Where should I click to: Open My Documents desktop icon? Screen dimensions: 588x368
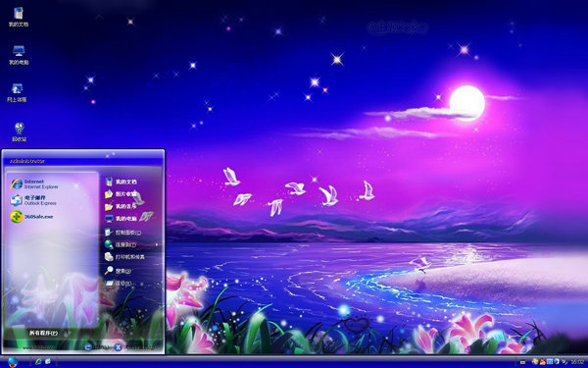coord(19,17)
